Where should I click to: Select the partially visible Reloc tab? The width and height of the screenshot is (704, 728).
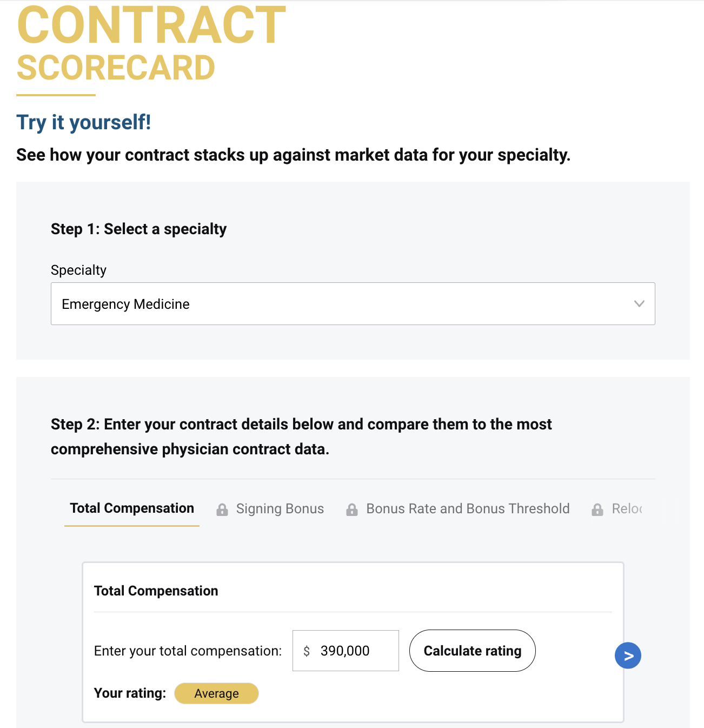[627, 509]
